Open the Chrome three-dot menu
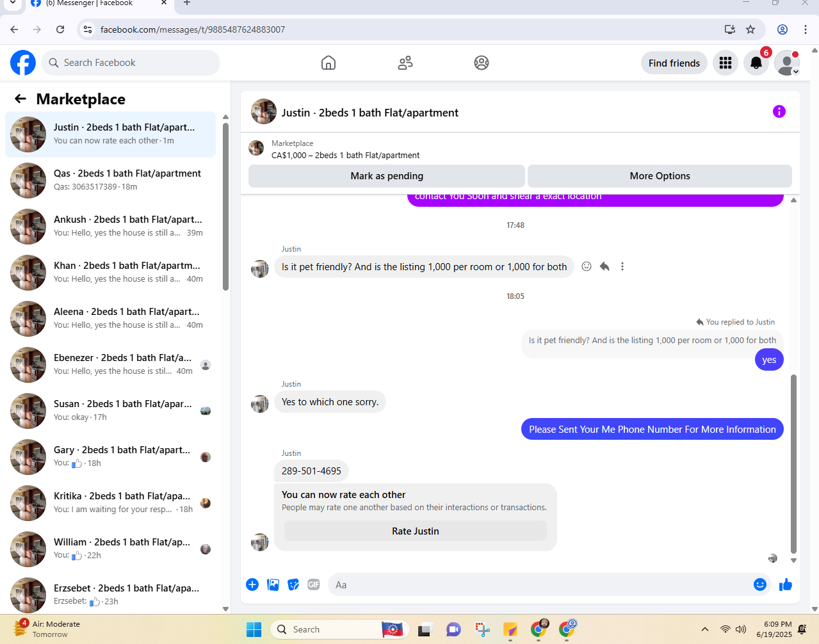Screen dimensions: 819x644 pyautogui.click(x=806, y=29)
